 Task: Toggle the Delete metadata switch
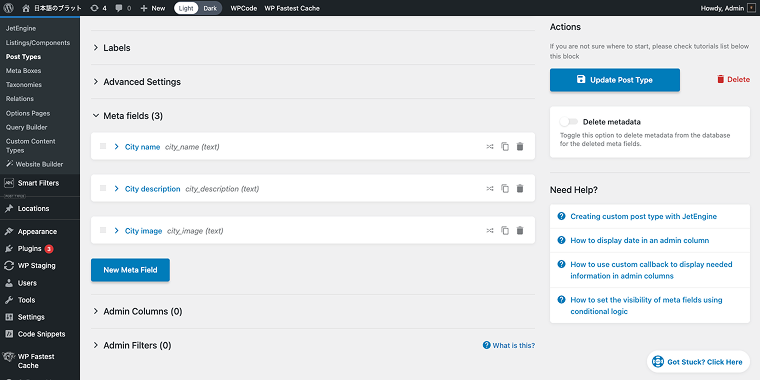tap(569, 122)
